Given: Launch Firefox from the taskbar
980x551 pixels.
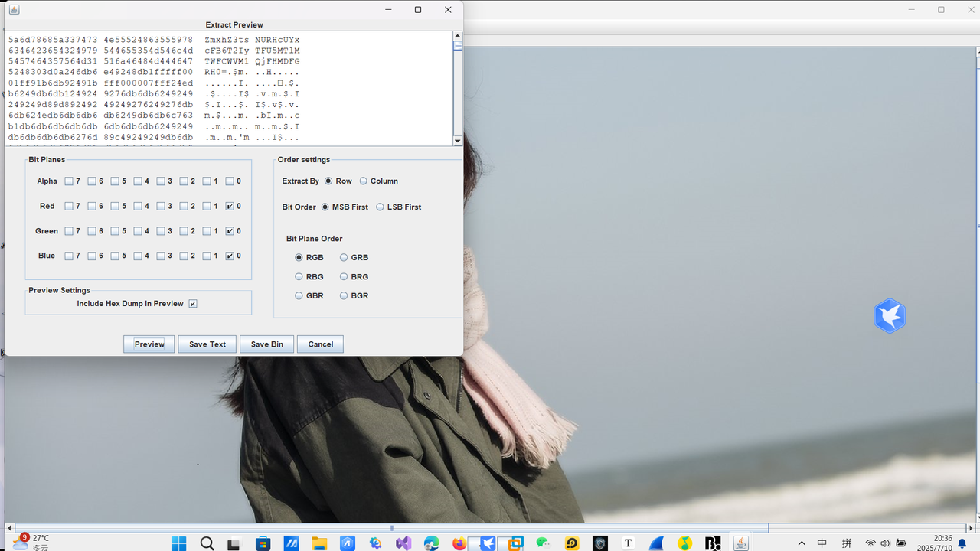Looking at the screenshot, I should (x=459, y=543).
